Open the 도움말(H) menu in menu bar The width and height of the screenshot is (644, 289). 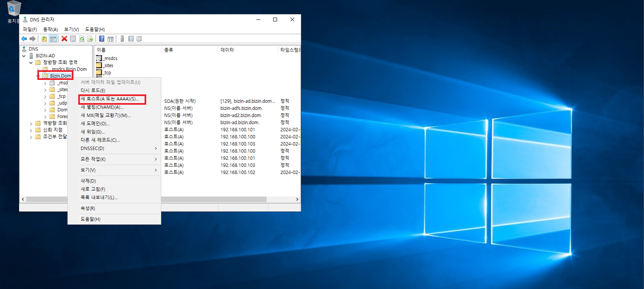95,29
